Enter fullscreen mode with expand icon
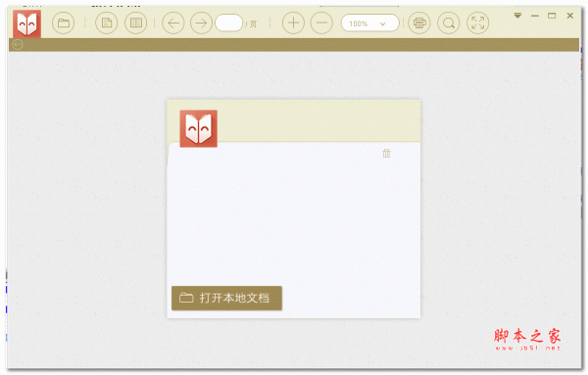Image resolution: width=588 pixels, height=375 pixels. (x=478, y=23)
